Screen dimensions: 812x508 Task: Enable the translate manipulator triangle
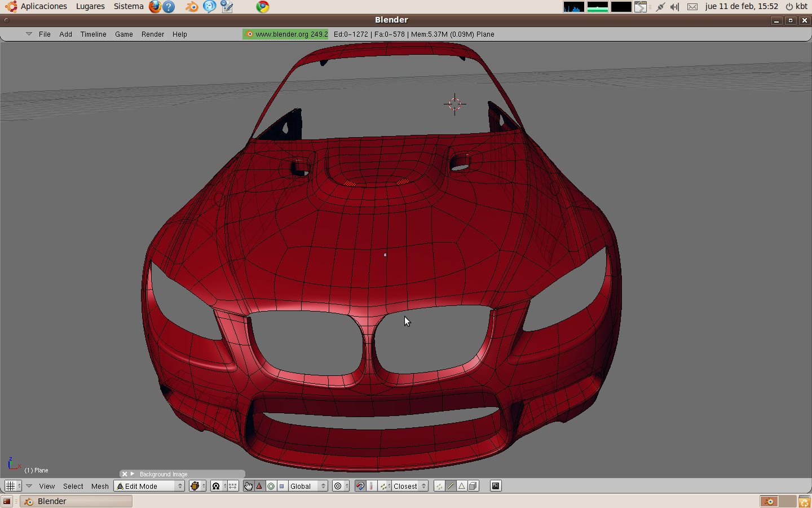(x=259, y=486)
